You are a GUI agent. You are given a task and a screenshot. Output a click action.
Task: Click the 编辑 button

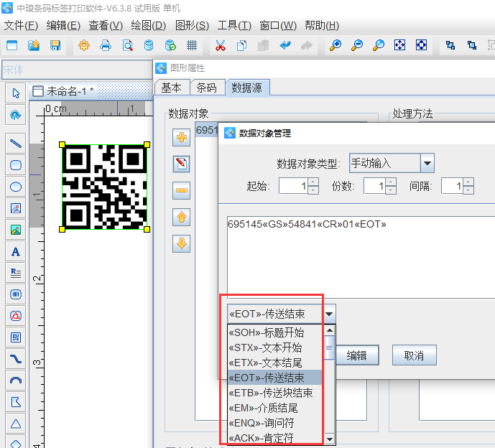point(356,355)
